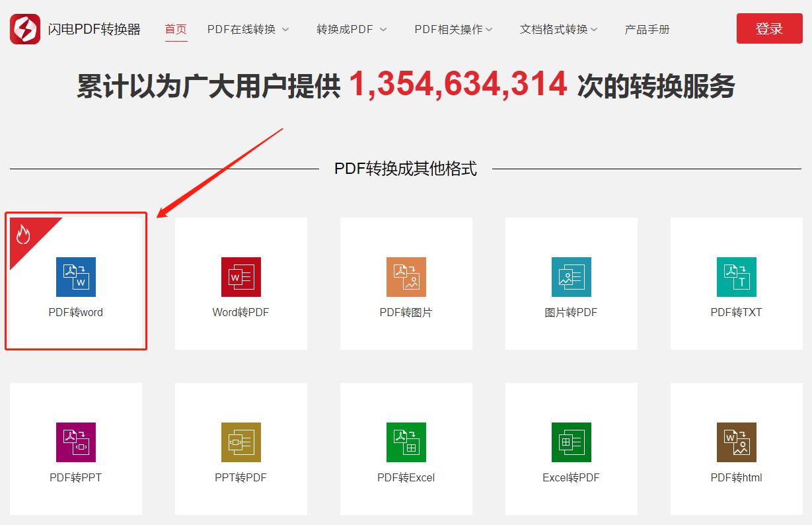Click the 图片转PDF label
The width and height of the screenshot is (812, 525).
572,312
